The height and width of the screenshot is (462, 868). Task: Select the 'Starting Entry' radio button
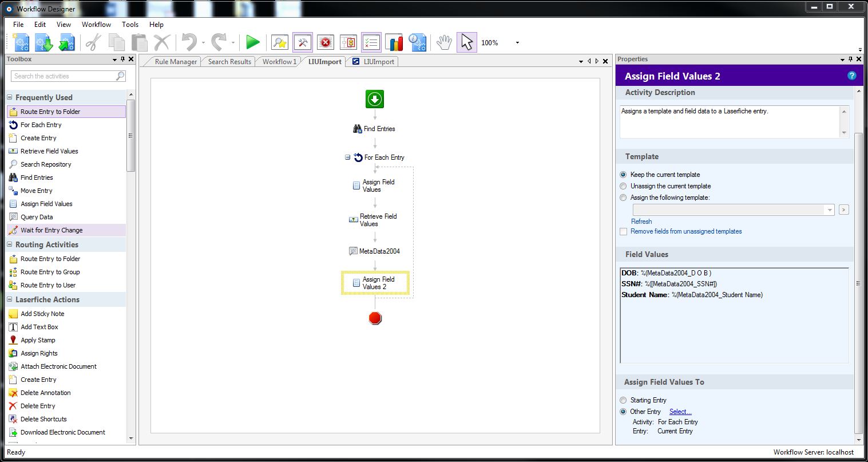tap(624, 400)
